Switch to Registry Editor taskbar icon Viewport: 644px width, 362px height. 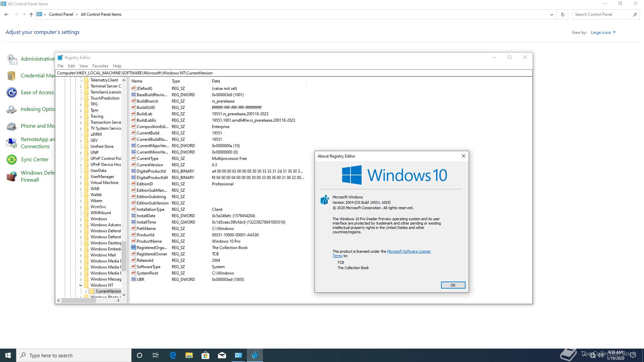255,355
